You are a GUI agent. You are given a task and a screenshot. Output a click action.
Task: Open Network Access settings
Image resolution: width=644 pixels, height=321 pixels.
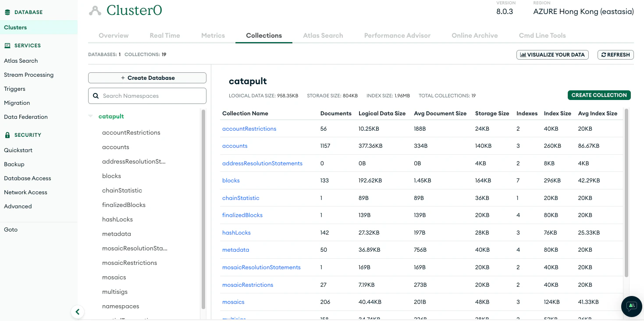tap(25, 193)
